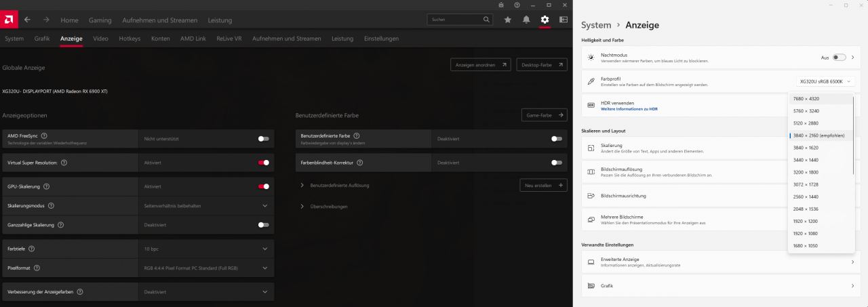868x307 pixels.
Task: Enable Ganzzahlige Skalierung switch
Action: click(x=263, y=224)
